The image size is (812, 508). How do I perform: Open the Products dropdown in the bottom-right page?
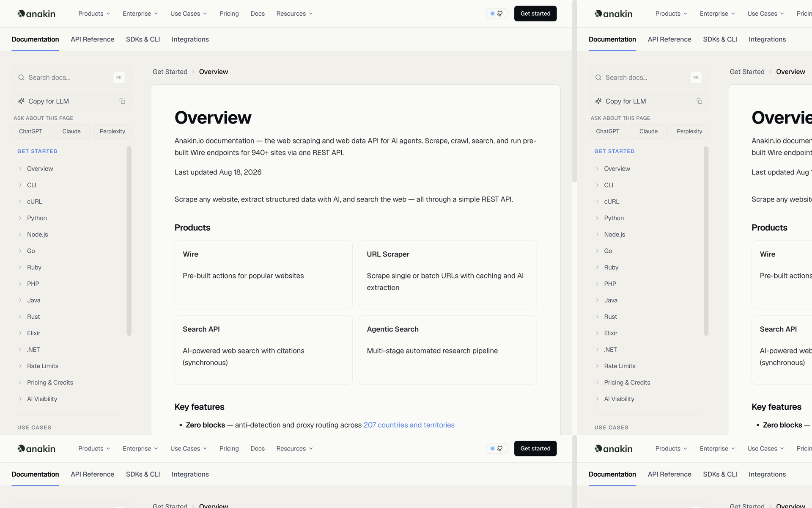coord(672,448)
